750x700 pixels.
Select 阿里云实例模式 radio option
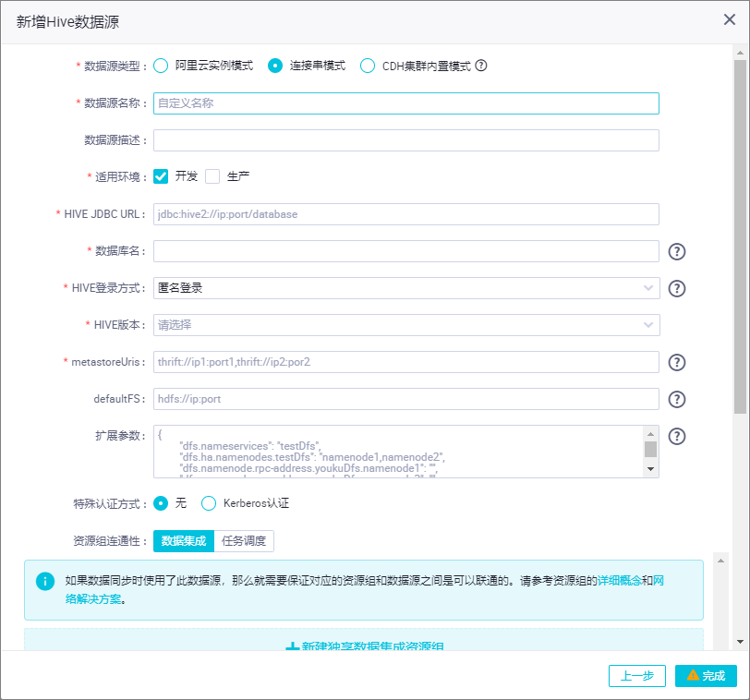(x=161, y=66)
